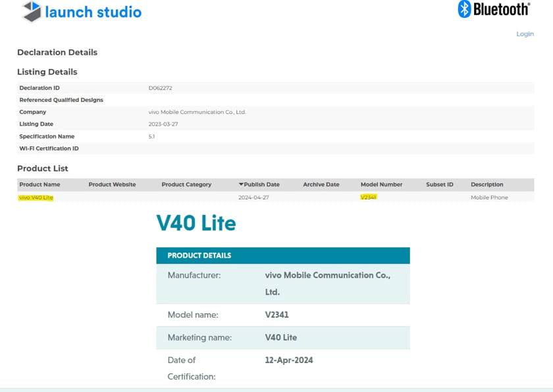Click the Product Name column header
This screenshot has width=553, height=392.
(39, 185)
